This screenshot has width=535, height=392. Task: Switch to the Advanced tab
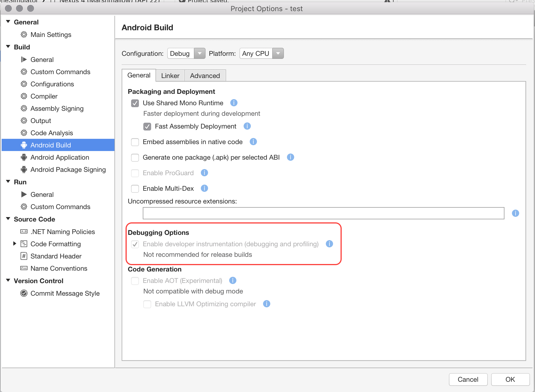(204, 75)
